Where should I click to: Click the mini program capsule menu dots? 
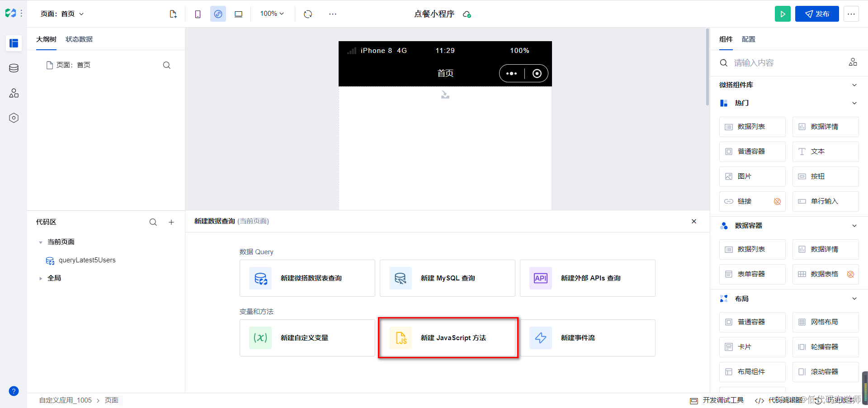pyautogui.click(x=511, y=73)
